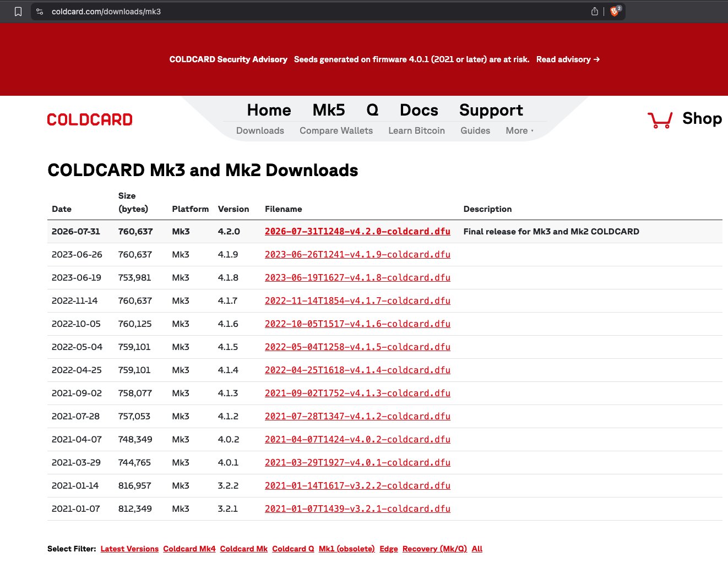728x585 pixels.
Task: Download v4.1.7 coldcard.dfu firmware
Action: (357, 301)
